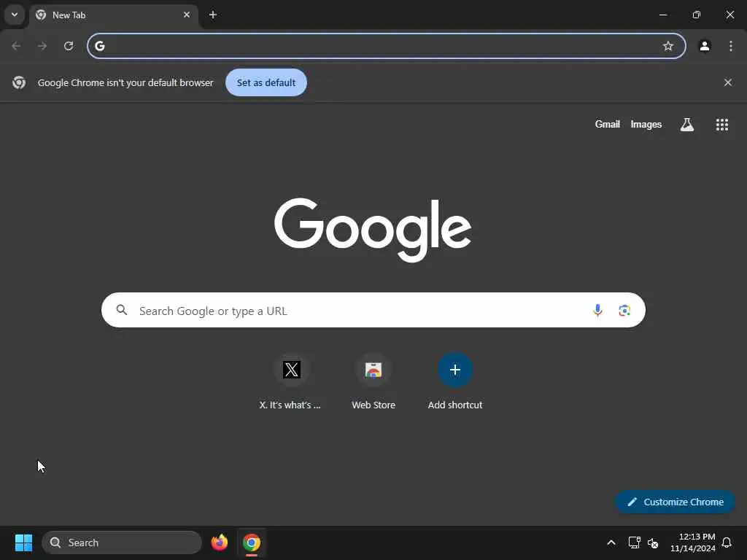Open the network status tray icon
The width and height of the screenshot is (747, 560).
tap(634, 542)
